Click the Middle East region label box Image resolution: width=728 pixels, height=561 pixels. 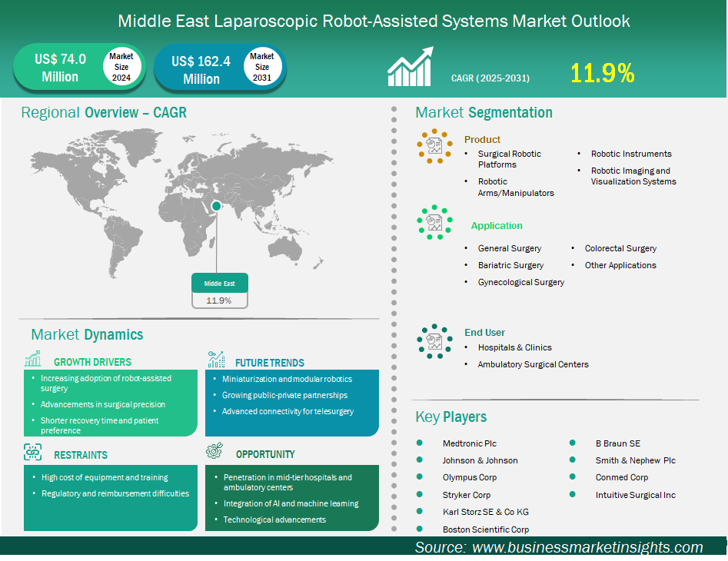219,284
